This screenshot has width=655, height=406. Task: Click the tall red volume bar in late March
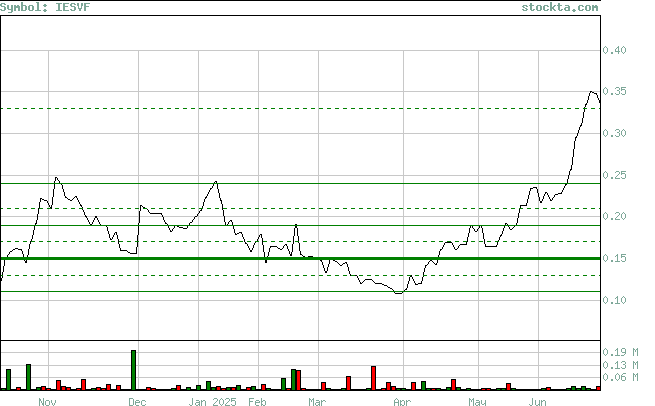click(x=373, y=378)
